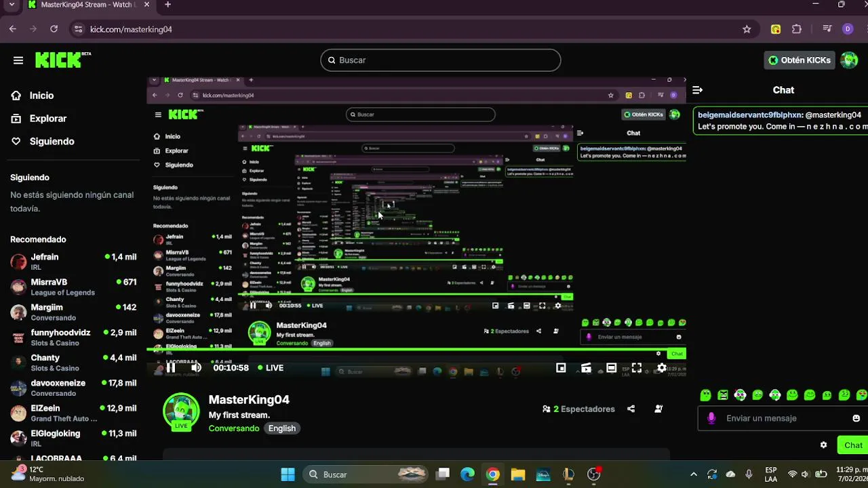Toggle the mini player mode
868x488 pixels.
point(561,368)
